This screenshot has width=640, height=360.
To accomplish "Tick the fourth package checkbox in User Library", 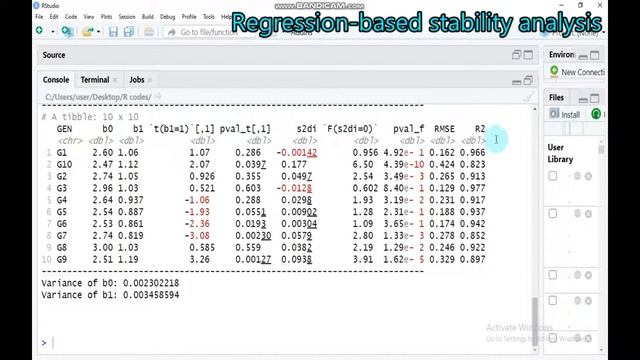I will (x=553, y=300).
